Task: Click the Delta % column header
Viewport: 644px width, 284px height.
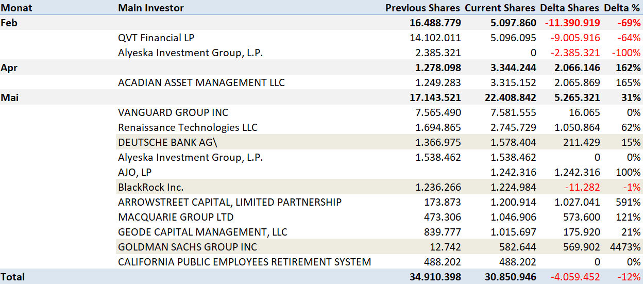Action: pos(623,8)
